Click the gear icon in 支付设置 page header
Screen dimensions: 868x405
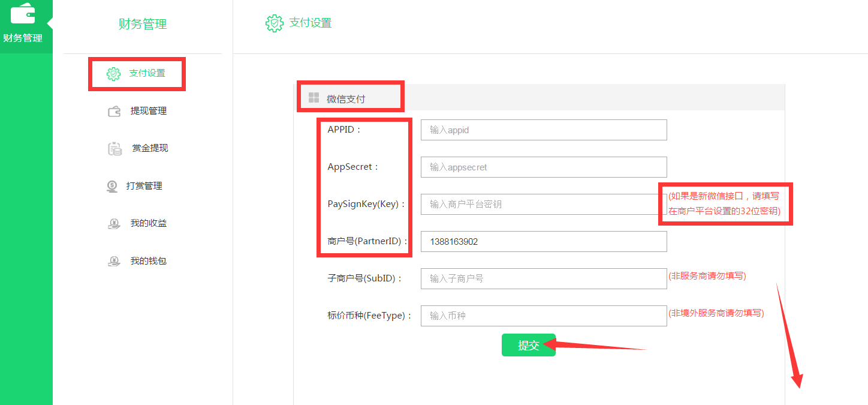click(275, 23)
